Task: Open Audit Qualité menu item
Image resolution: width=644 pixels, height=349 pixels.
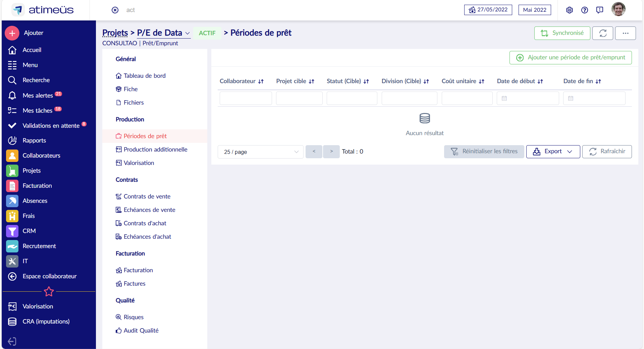Action: pos(137,331)
